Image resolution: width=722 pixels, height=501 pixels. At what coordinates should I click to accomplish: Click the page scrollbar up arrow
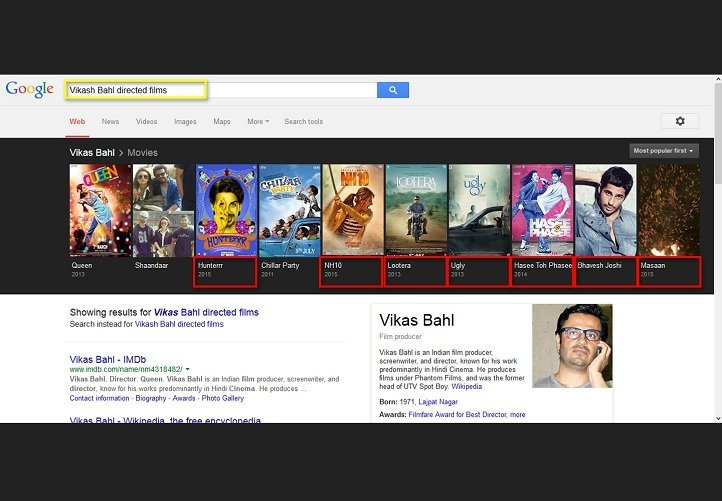click(x=718, y=79)
